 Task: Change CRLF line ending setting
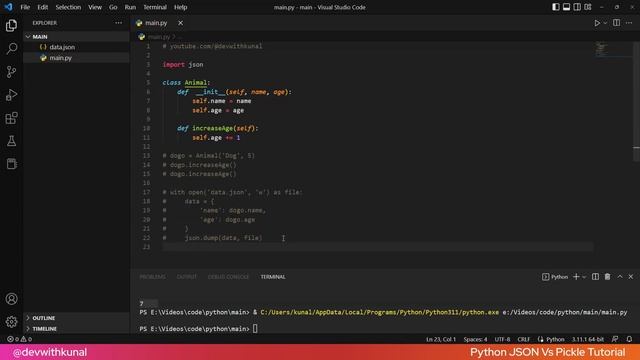pyautogui.click(x=524, y=339)
